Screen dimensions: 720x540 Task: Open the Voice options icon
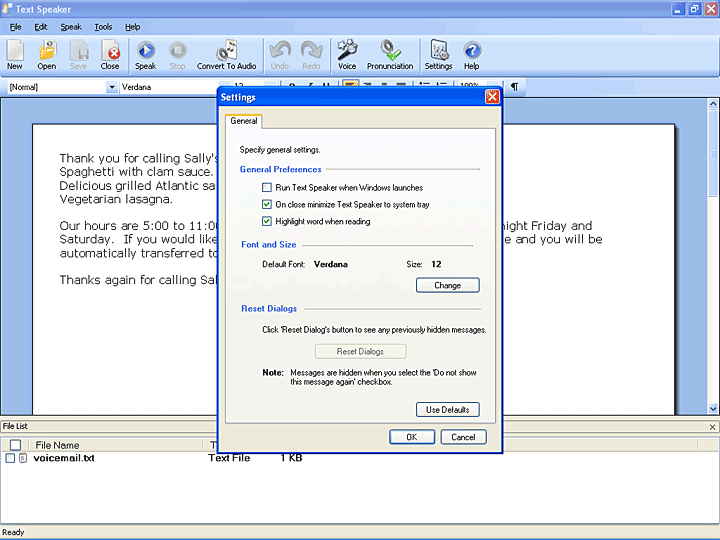pyautogui.click(x=347, y=55)
